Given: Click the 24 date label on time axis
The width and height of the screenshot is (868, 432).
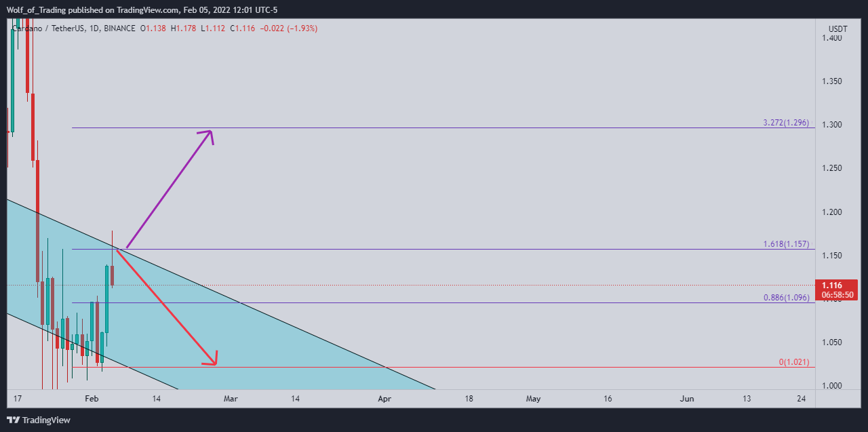Looking at the screenshot, I should pyautogui.click(x=802, y=399).
